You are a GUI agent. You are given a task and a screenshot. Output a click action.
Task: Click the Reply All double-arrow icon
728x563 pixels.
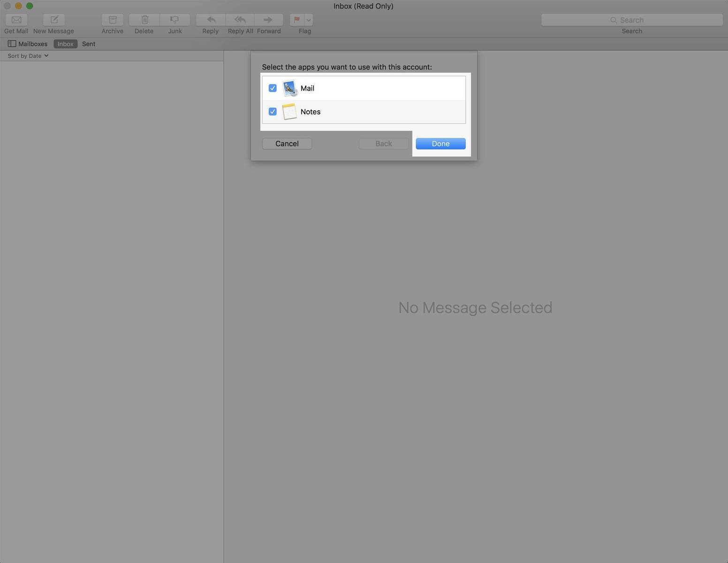point(240,20)
